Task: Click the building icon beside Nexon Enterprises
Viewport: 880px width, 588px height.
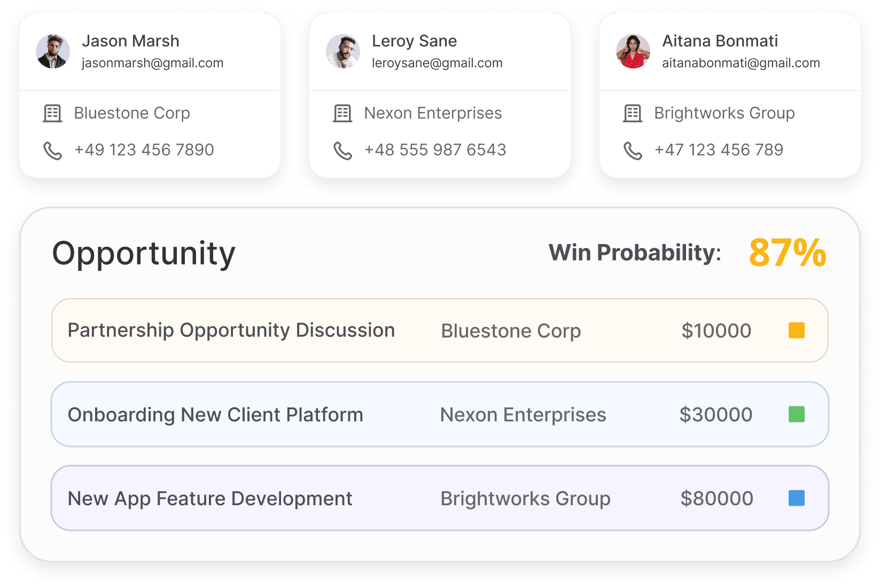Action: pos(342,113)
